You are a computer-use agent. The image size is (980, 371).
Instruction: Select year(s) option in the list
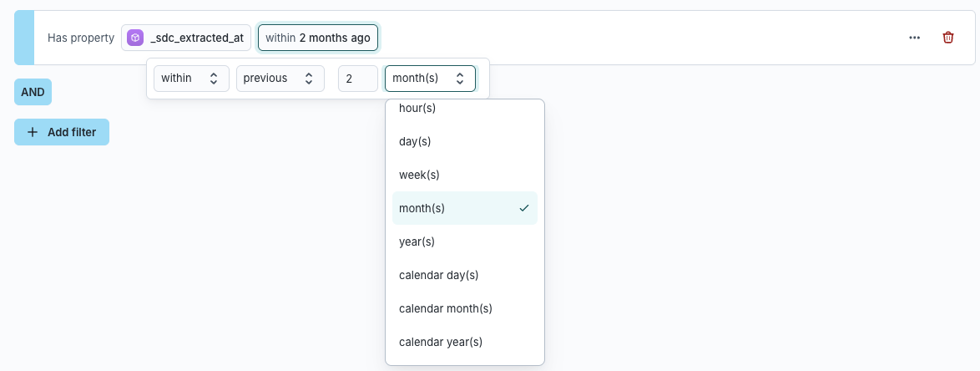pyautogui.click(x=417, y=241)
